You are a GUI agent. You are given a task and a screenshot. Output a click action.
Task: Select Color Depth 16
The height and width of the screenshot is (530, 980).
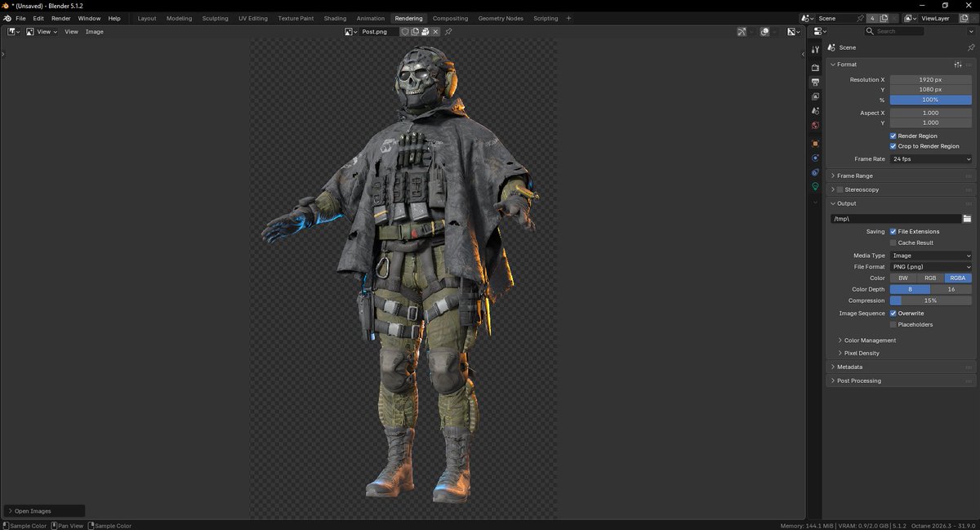[951, 289]
